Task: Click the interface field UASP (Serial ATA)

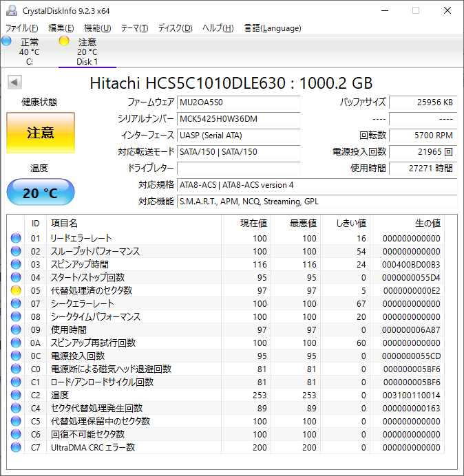Action: 239,135
